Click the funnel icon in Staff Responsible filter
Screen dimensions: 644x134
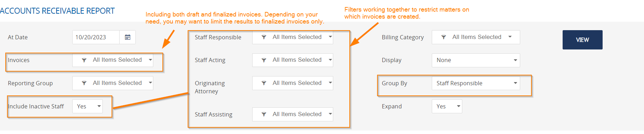[x=264, y=37]
